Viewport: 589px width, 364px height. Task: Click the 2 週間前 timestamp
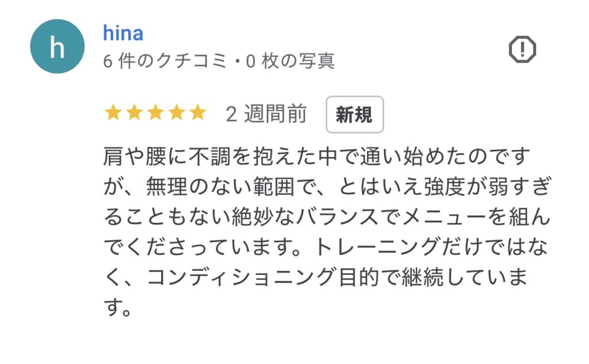(266, 114)
